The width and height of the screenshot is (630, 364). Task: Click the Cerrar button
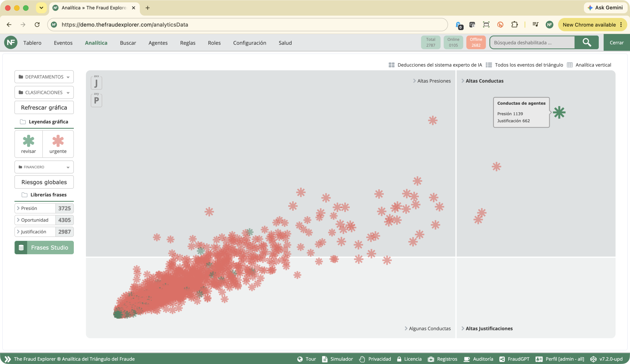coord(616,43)
